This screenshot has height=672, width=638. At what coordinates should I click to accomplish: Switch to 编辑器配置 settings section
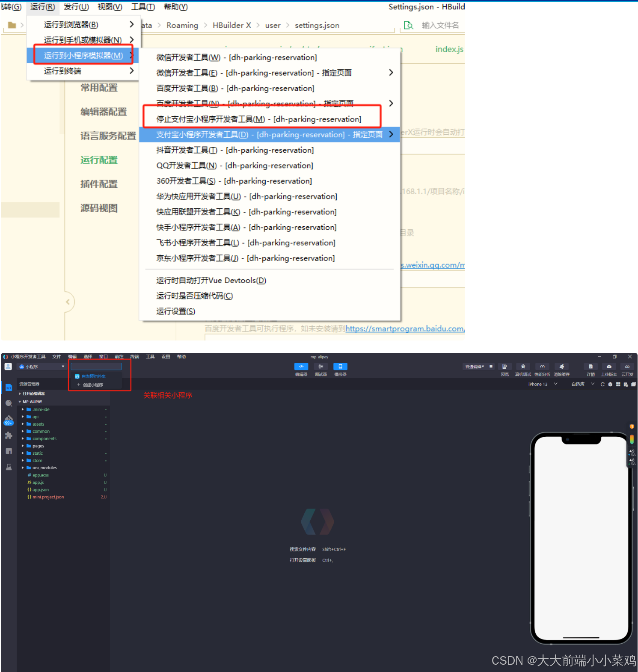[x=104, y=112]
